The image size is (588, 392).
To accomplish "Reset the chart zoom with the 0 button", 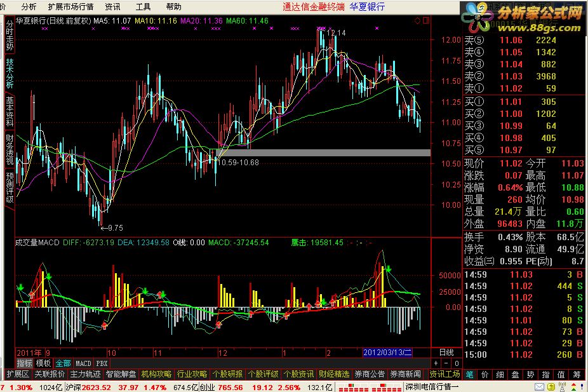I will click(457, 363).
